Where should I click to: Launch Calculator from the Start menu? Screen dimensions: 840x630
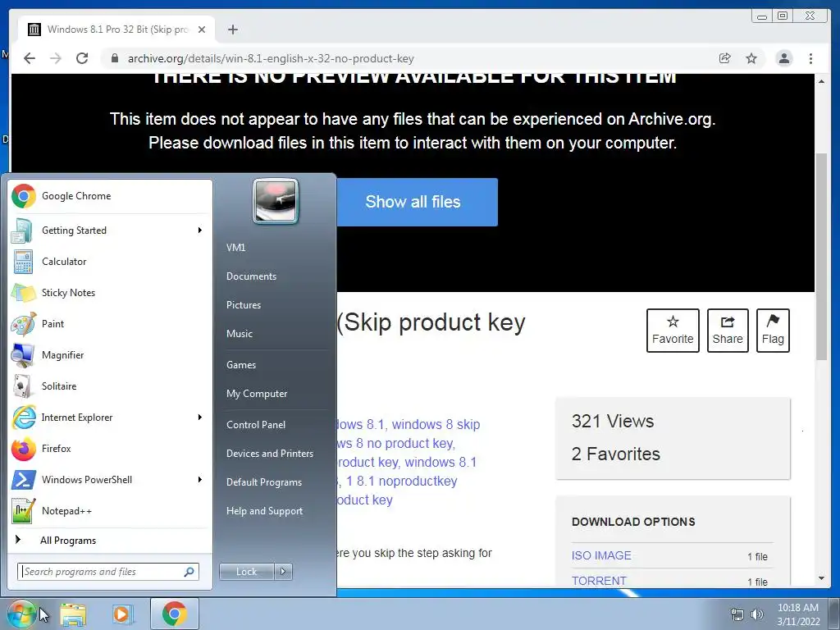point(110,262)
